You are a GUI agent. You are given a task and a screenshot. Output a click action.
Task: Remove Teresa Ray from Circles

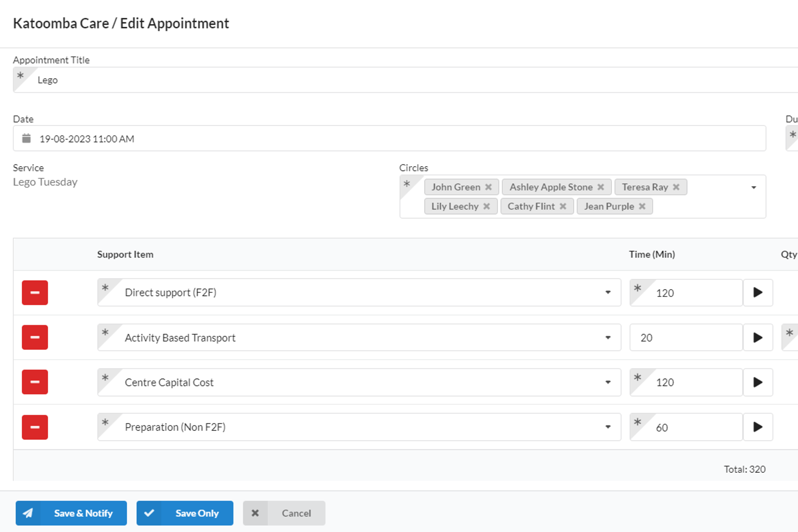tap(676, 187)
